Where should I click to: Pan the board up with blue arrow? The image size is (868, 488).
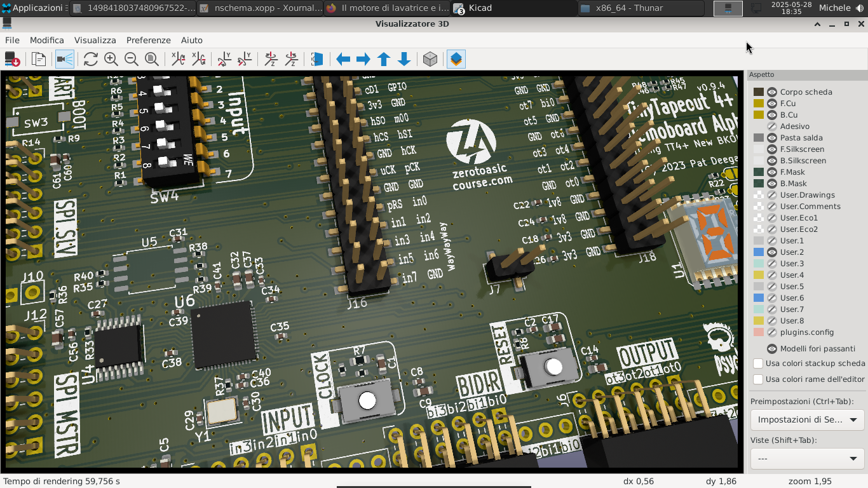point(384,59)
